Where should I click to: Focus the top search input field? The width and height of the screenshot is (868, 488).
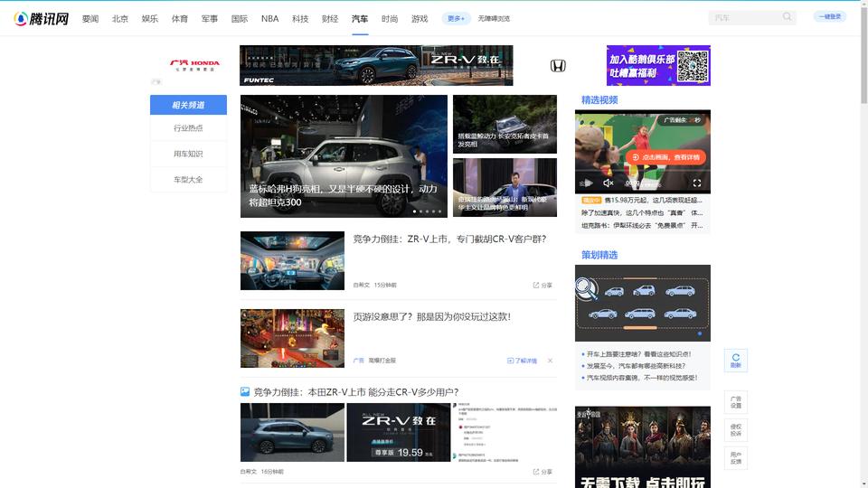click(x=746, y=18)
